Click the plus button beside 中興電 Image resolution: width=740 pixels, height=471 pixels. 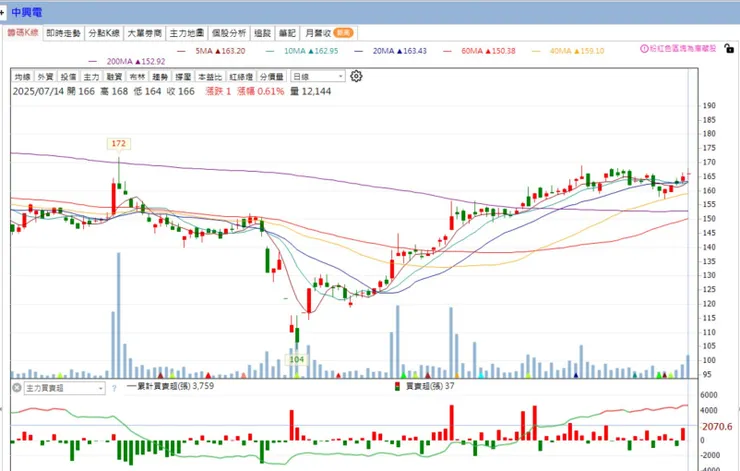coord(2,12)
